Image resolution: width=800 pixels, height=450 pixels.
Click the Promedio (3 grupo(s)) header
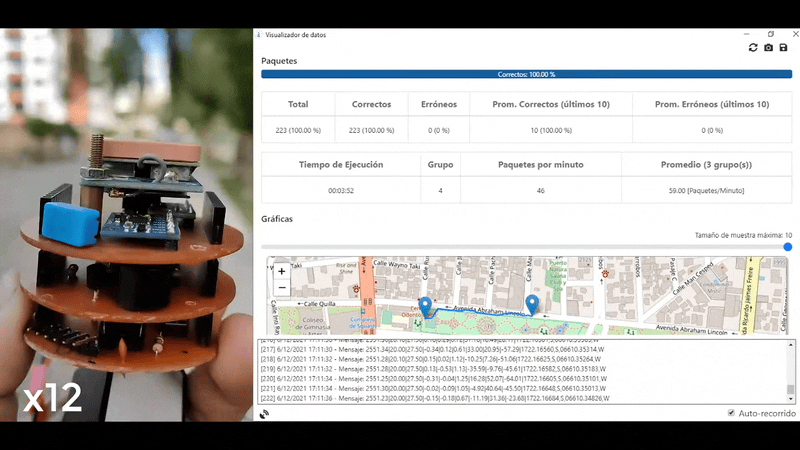click(x=707, y=164)
